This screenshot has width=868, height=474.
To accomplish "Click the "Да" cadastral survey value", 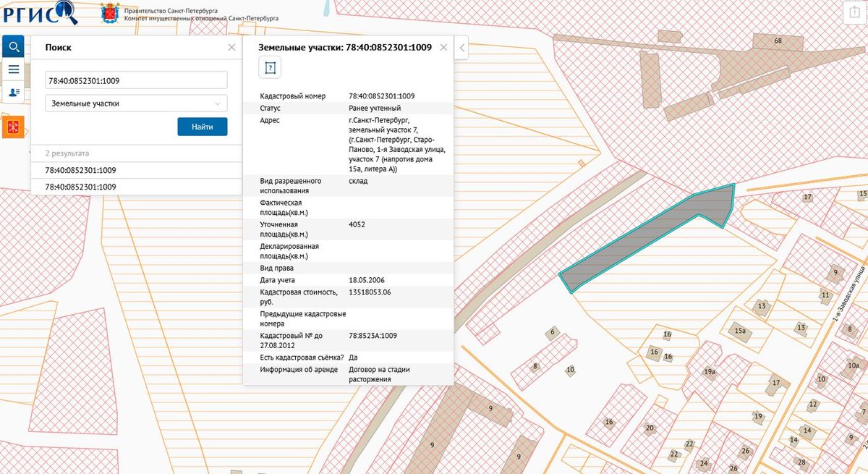I will point(353,357).
